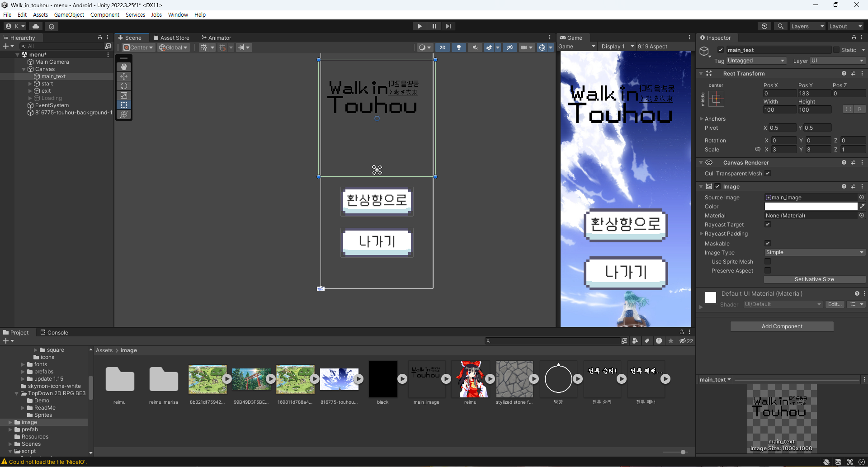Click the shader Edit... button
Viewport: 868px width, 467px height.
[x=835, y=304]
